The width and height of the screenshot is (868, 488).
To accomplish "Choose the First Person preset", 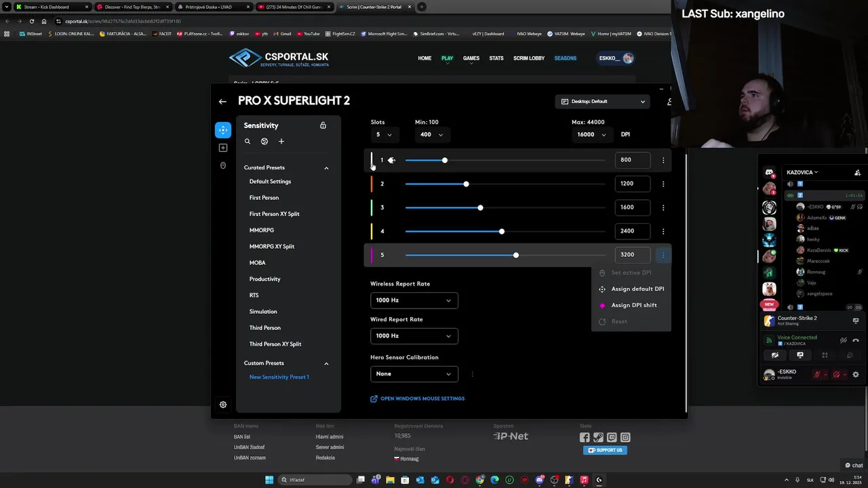I will [x=264, y=198].
